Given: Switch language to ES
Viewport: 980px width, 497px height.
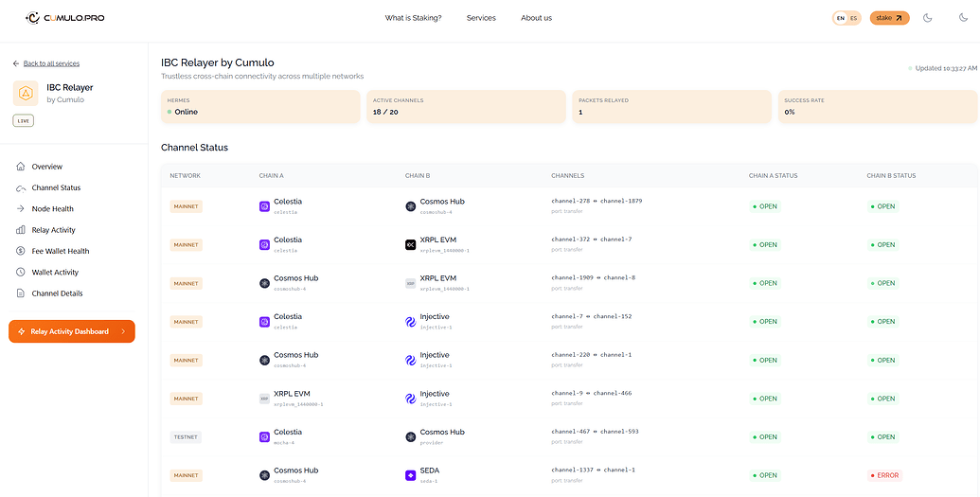Looking at the screenshot, I should [853, 18].
